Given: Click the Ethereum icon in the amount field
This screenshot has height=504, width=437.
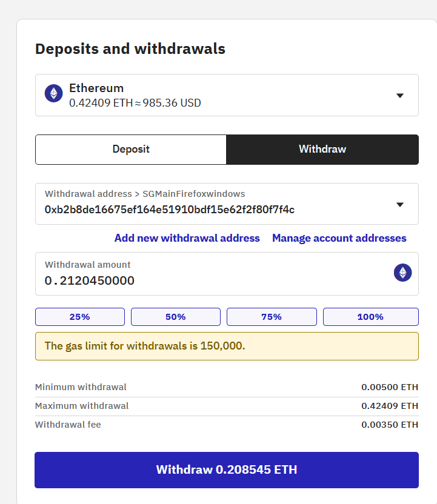Looking at the screenshot, I should pyautogui.click(x=402, y=273).
